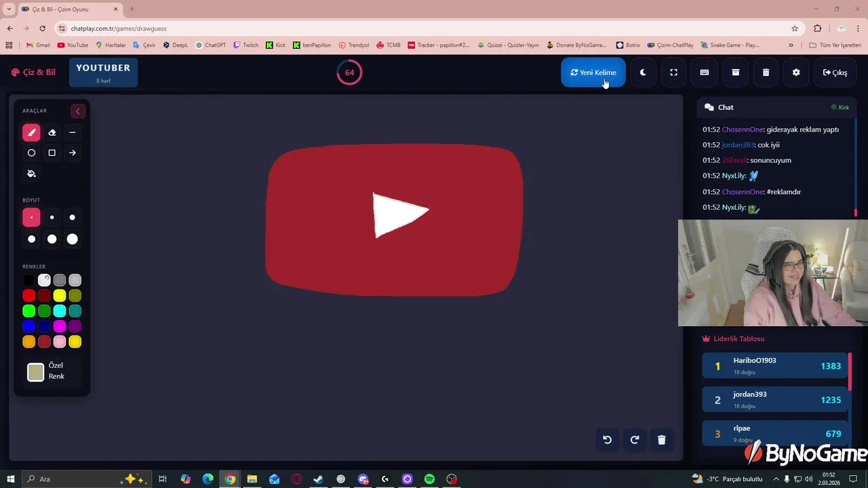Click the Windows taskbar search box
Image resolution: width=868 pixels, height=488 pixels.
coord(87,479)
